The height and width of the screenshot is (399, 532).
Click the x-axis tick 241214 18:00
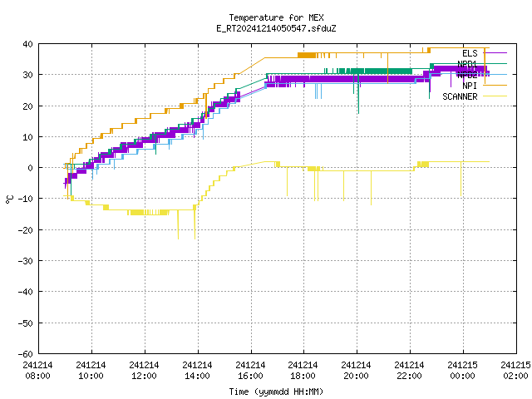tap(303, 371)
